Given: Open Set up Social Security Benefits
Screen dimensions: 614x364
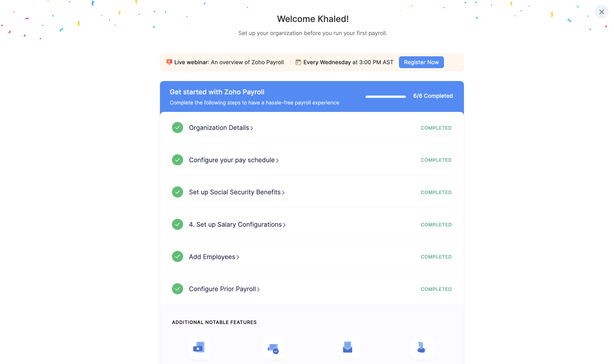Looking at the screenshot, I should (235, 192).
